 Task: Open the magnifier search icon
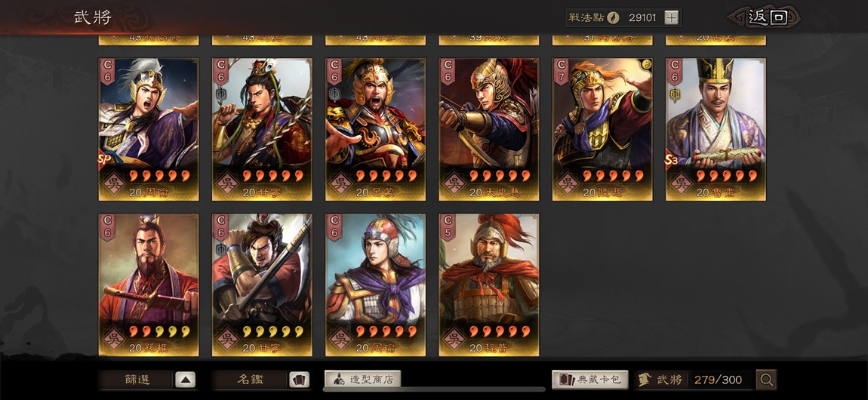click(766, 380)
